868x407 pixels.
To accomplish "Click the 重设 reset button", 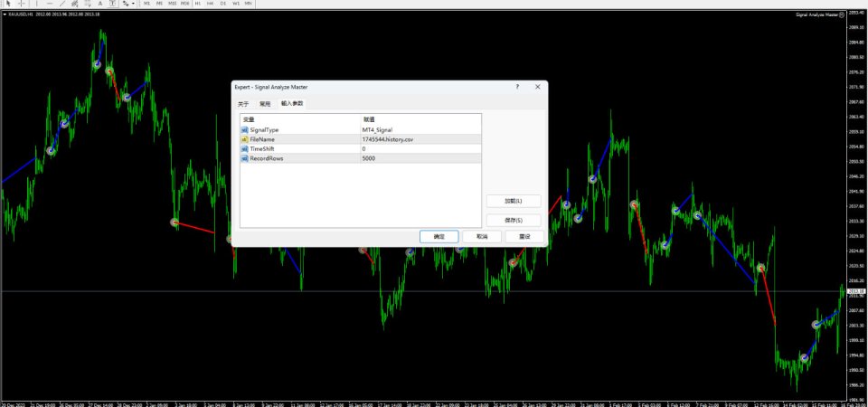I will click(x=524, y=236).
